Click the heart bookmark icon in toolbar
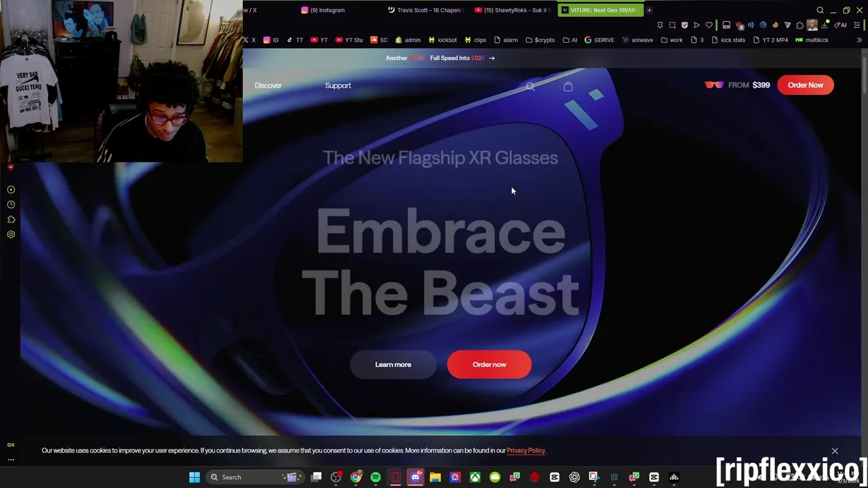Image resolution: width=868 pixels, height=488 pixels. click(x=709, y=25)
